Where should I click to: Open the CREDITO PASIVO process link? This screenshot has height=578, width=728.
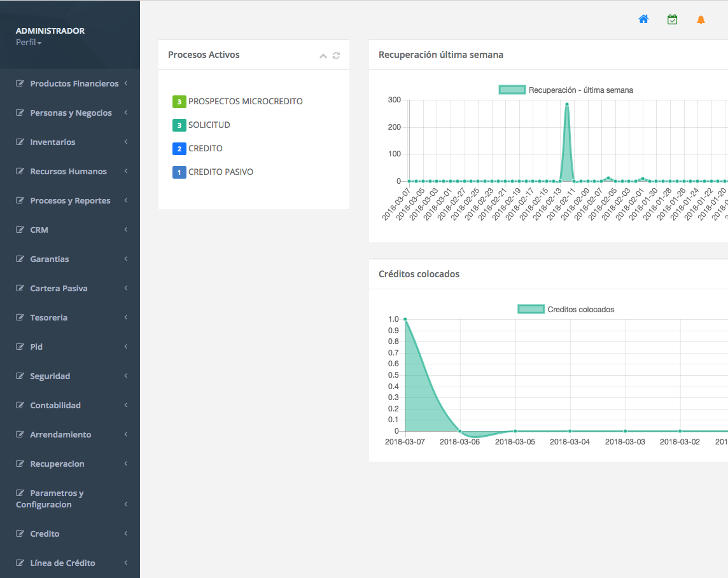pos(220,172)
